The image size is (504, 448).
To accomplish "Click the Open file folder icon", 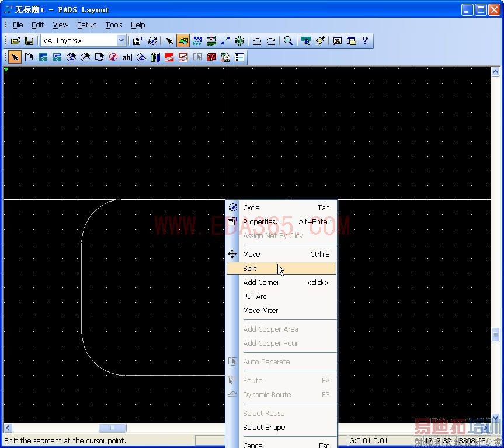I will coord(15,41).
